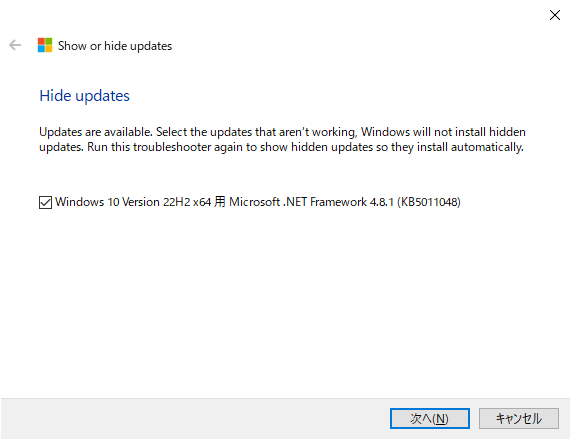
Task: Click the 次へ(N) button
Action: (430, 419)
